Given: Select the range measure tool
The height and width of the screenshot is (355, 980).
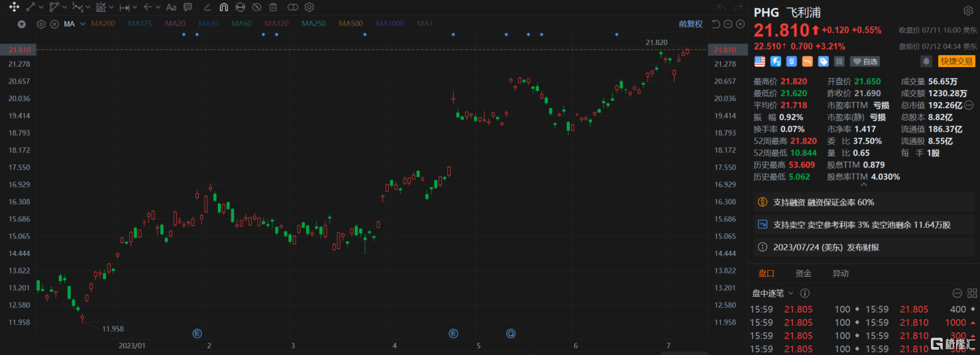Looking at the screenshot, I should pos(125,7).
